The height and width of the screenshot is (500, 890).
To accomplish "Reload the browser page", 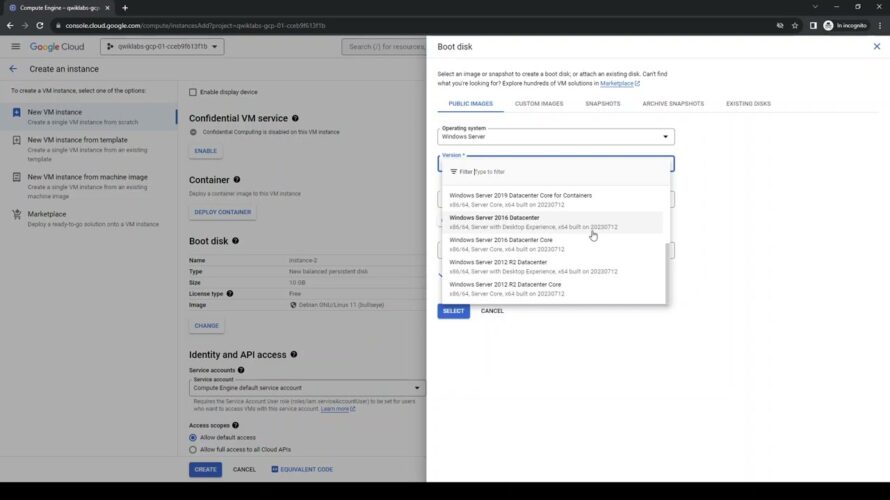I will pos(40,26).
